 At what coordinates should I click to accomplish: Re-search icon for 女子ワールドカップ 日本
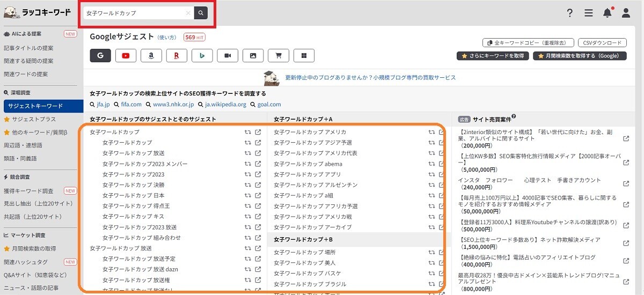pyautogui.click(x=247, y=195)
